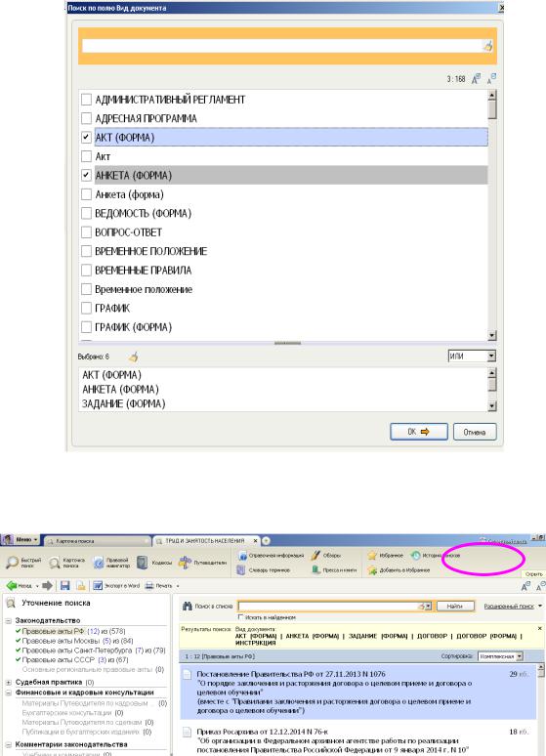Check ВЕДОМОСТЬ (ФОРМА) checkbox
This screenshot has width=546, height=756.
[86, 213]
